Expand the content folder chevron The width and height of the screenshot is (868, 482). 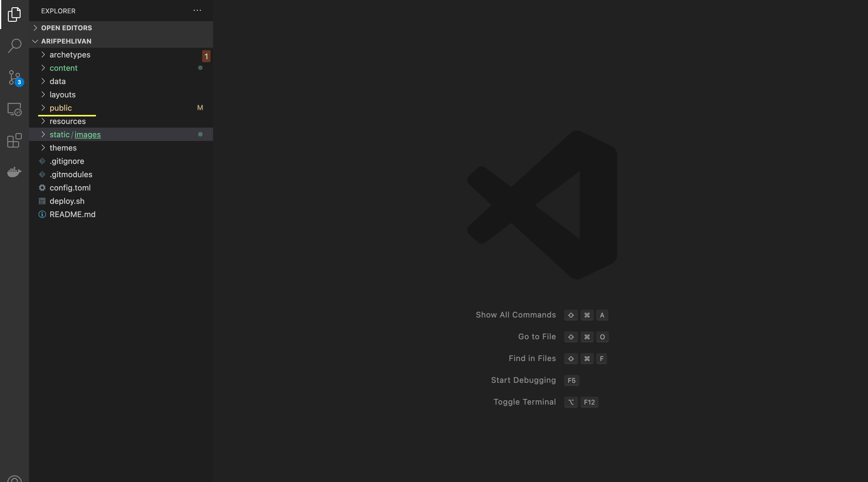click(43, 68)
